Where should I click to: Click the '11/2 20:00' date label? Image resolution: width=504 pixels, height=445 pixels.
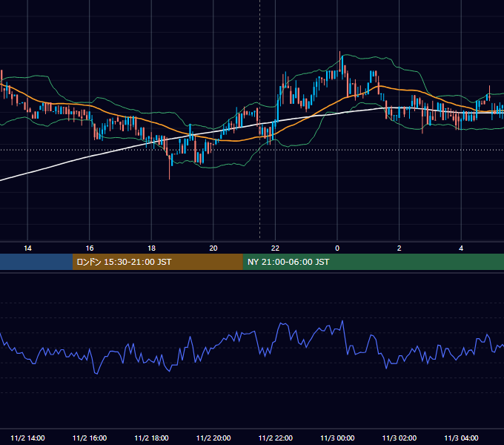click(213, 438)
